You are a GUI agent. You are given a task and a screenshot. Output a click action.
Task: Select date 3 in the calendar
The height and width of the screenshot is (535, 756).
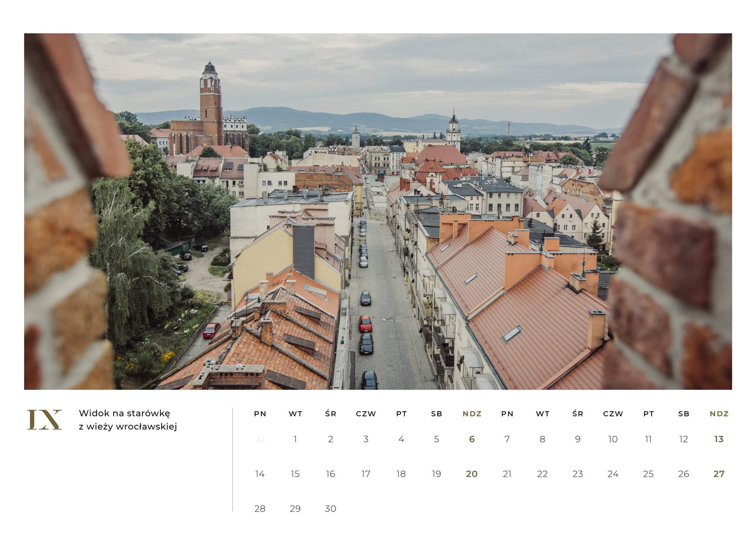coord(366,439)
